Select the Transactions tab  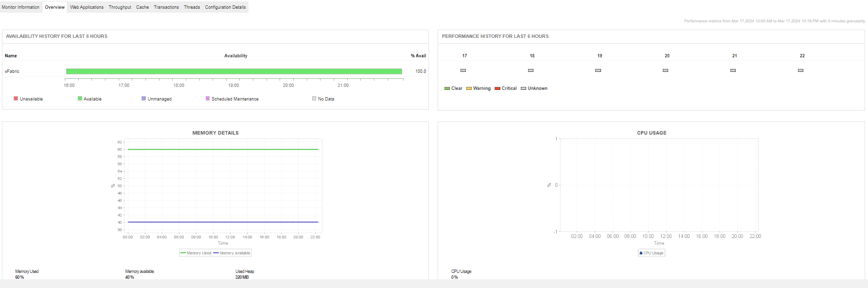(166, 7)
